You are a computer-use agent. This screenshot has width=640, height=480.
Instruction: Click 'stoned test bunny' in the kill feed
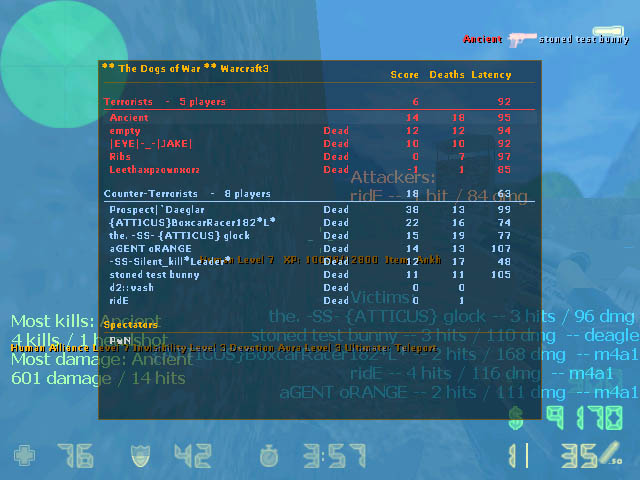(584, 40)
